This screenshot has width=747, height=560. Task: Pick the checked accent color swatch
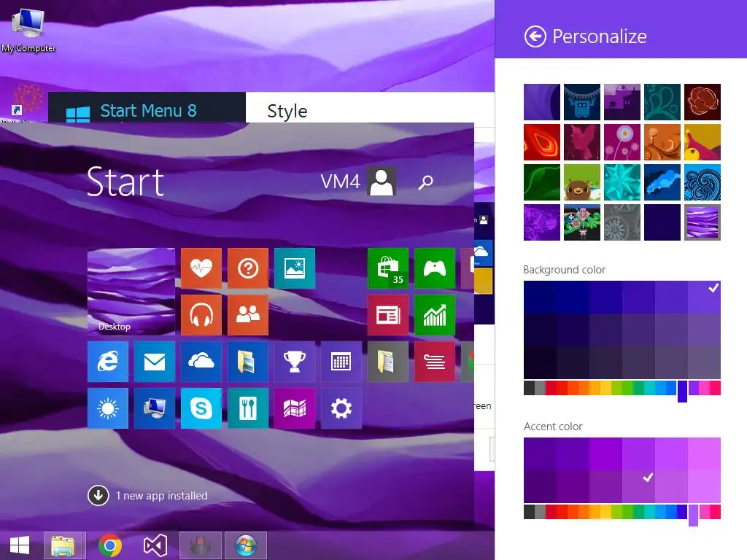[638, 486]
